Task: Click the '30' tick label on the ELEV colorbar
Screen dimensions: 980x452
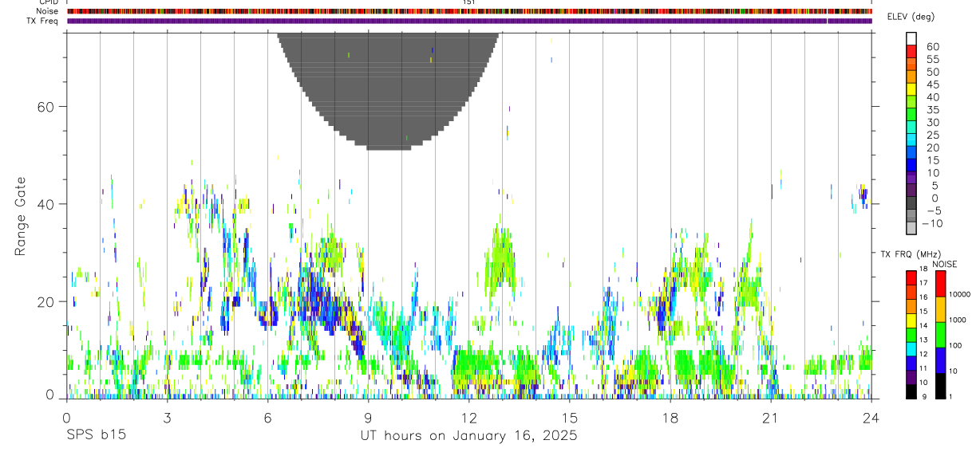Action: (932, 122)
